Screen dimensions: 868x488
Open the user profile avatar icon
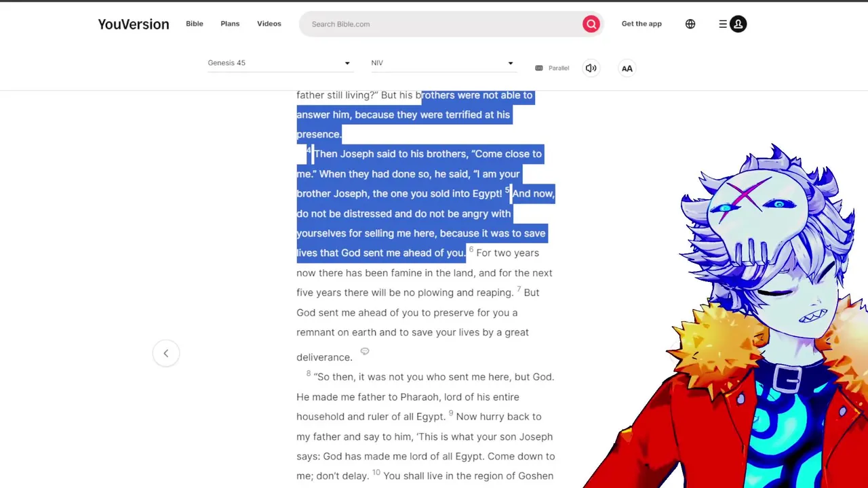pyautogui.click(x=738, y=24)
